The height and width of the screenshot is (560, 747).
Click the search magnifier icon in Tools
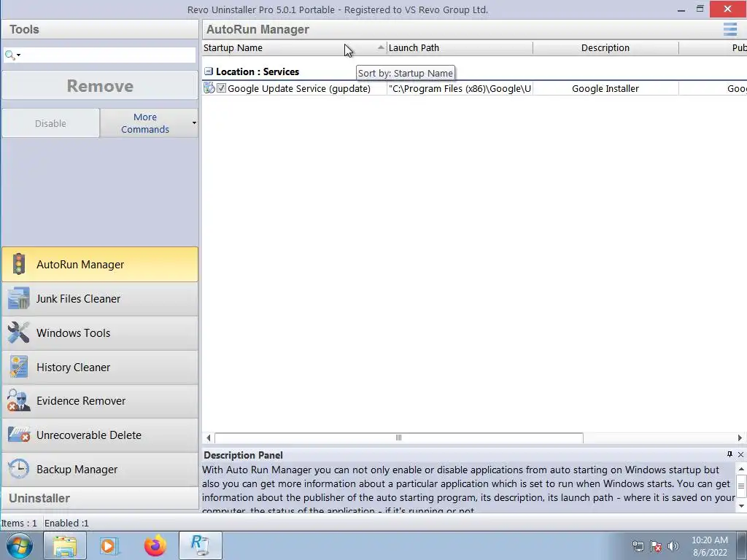click(x=9, y=55)
